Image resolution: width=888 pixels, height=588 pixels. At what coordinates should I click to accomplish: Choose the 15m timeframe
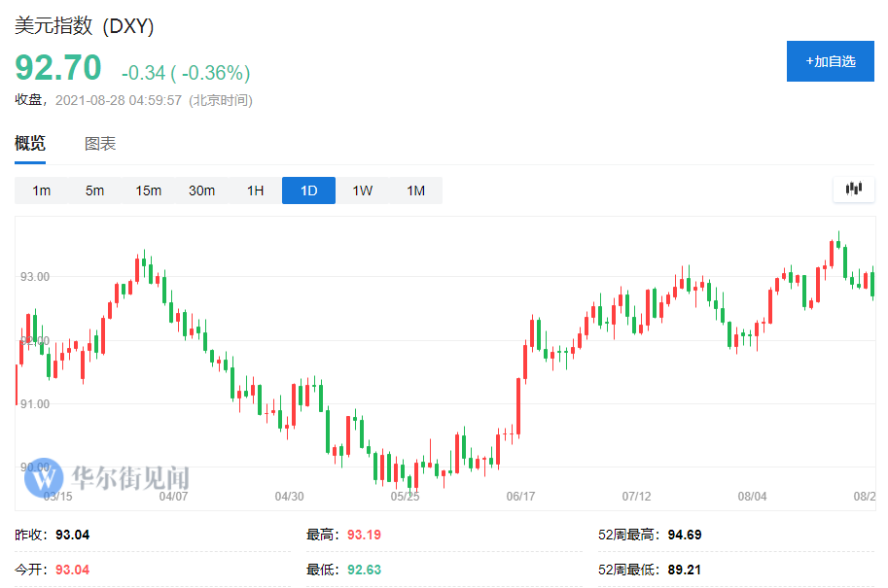pos(148,190)
